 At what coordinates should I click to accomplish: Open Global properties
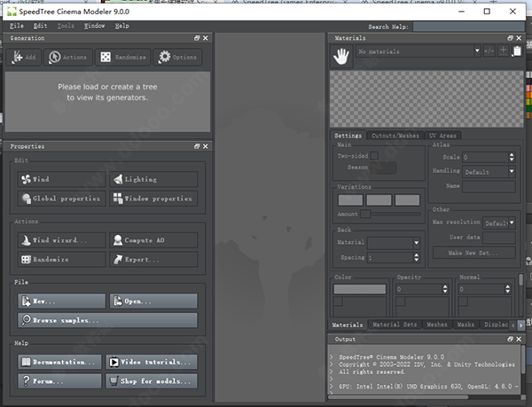pyautogui.click(x=61, y=199)
